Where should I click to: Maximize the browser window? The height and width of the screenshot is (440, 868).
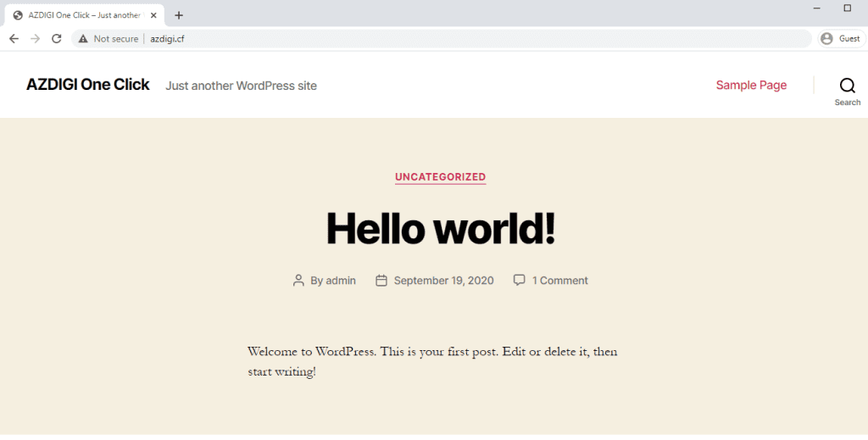pos(847,8)
